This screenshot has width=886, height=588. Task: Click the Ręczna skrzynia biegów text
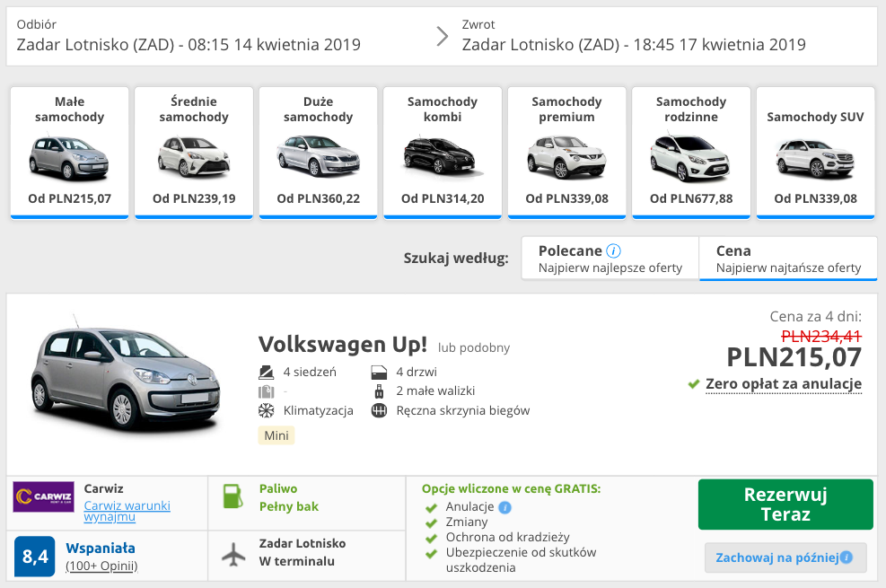pyautogui.click(x=463, y=410)
